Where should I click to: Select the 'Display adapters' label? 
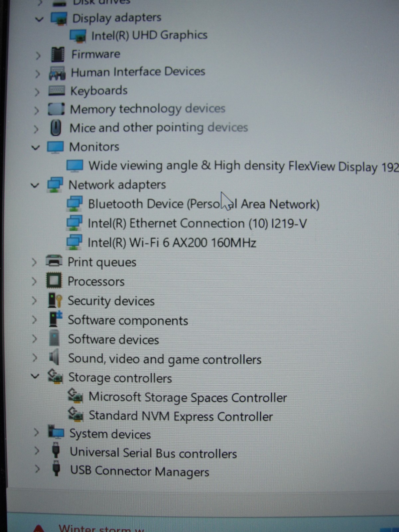[x=117, y=18]
